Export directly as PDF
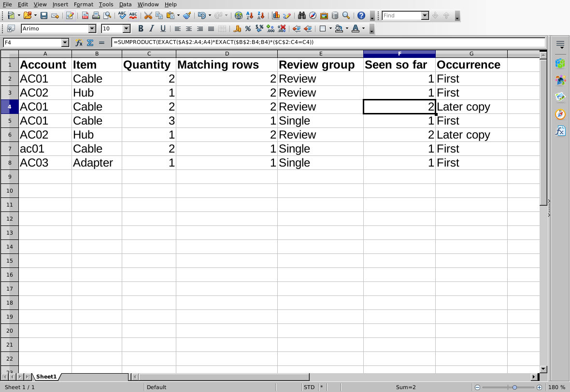 [x=85, y=15]
